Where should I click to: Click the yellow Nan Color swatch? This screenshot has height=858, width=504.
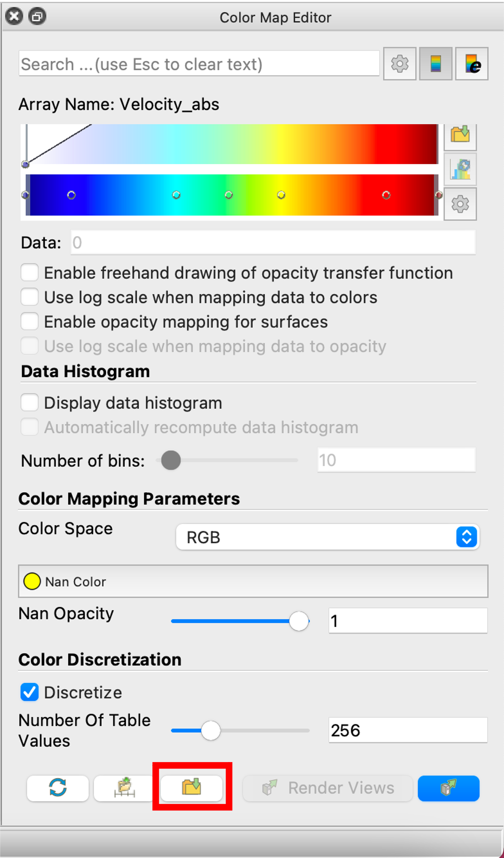coord(32,581)
